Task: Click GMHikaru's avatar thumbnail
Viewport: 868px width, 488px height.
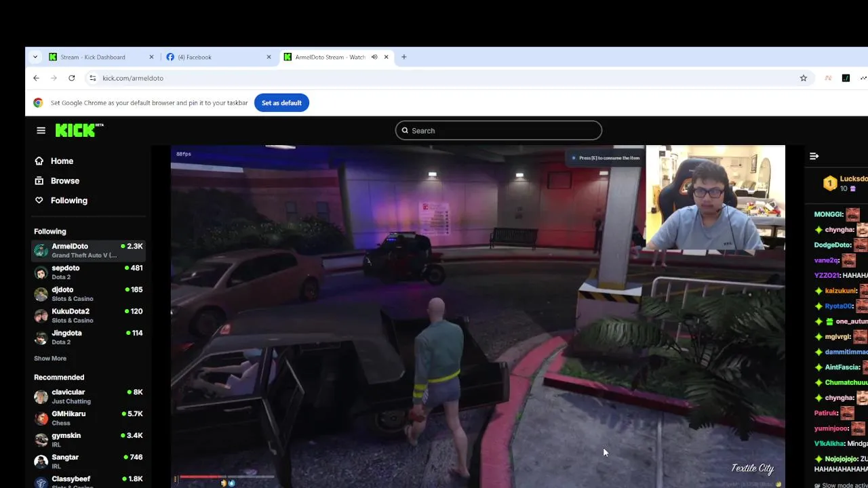Action: (x=41, y=418)
